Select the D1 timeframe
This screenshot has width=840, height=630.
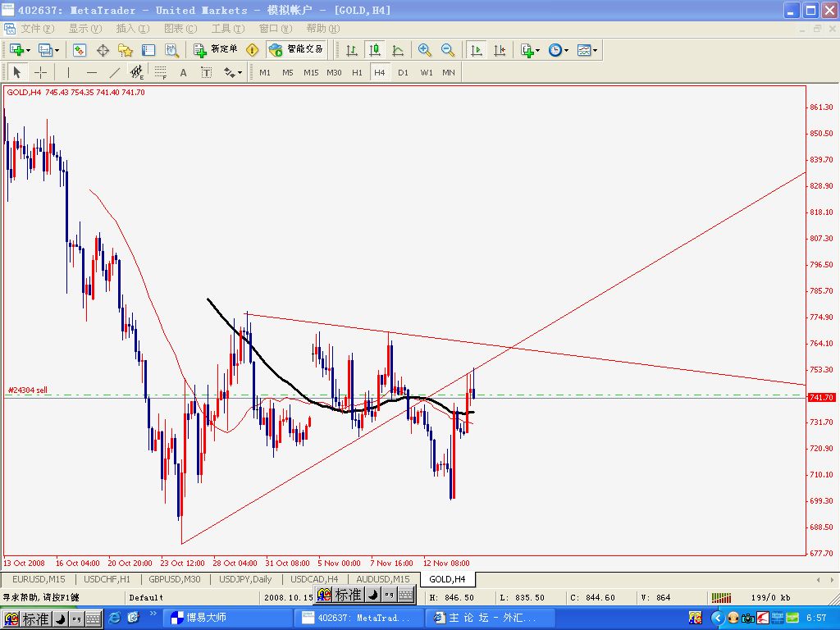click(x=403, y=72)
